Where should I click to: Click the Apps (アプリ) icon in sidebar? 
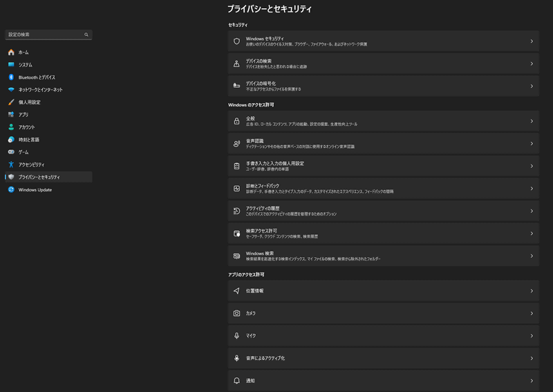11,114
